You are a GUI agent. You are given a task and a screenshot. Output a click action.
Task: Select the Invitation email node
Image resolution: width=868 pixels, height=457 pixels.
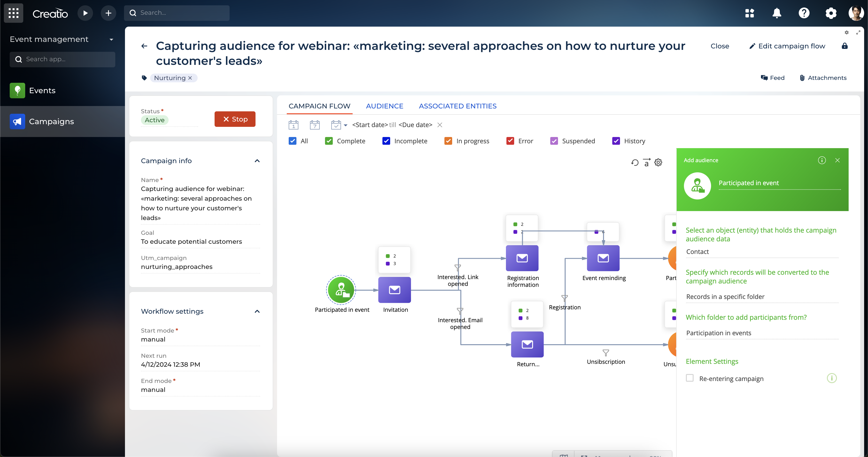coord(394,290)
